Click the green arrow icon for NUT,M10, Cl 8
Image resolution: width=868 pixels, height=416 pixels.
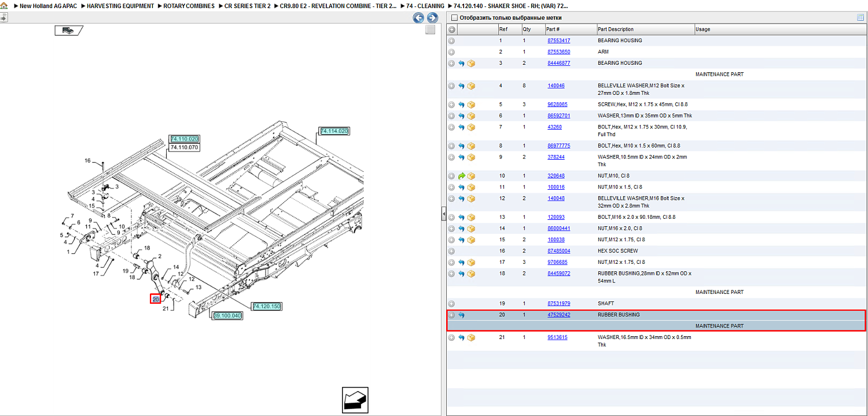click(x=461, y=176)
